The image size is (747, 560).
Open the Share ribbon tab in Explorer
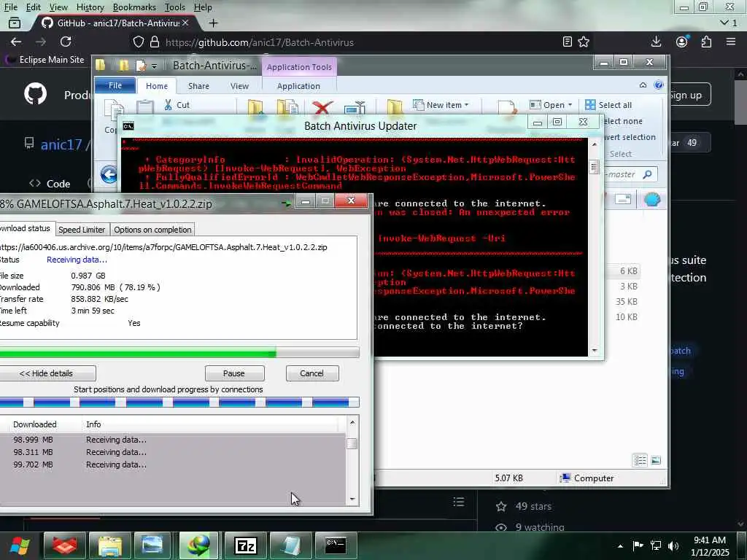coord(198,86)
